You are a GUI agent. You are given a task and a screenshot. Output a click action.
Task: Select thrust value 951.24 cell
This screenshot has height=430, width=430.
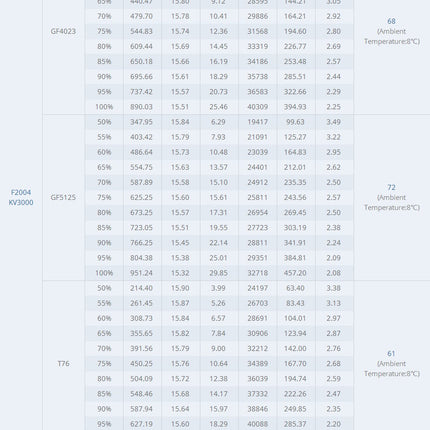142,273
